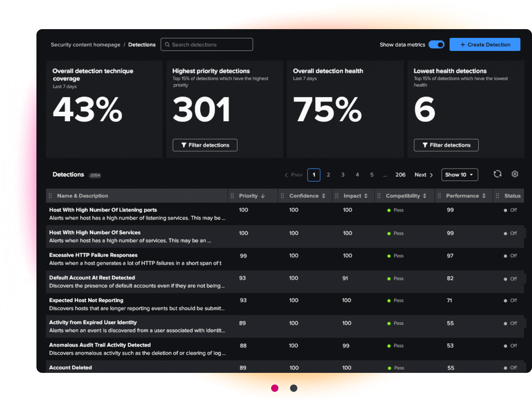Open the Security content homepage breadcrumb
Screen dimensions: 532x402
coord(85,44)
